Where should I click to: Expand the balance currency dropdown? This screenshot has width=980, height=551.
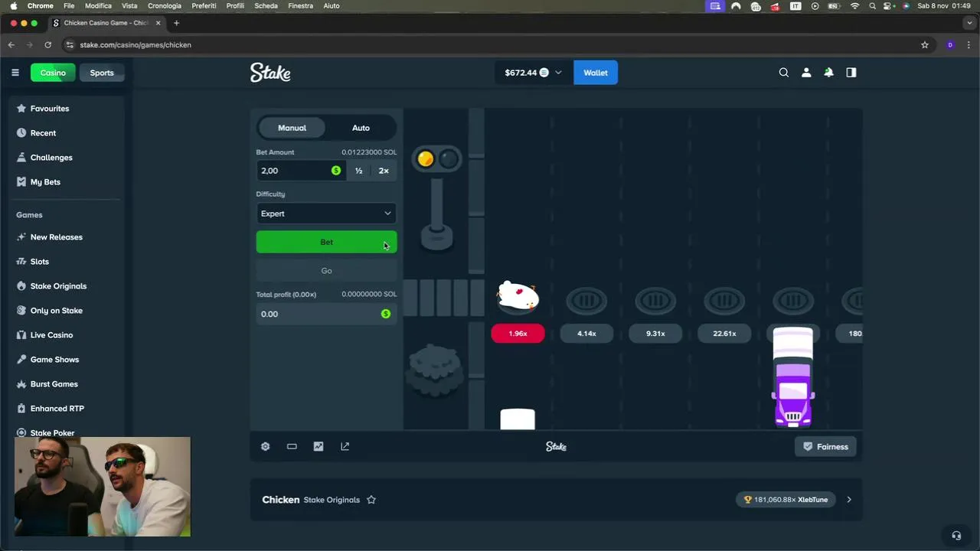[558, 73]
